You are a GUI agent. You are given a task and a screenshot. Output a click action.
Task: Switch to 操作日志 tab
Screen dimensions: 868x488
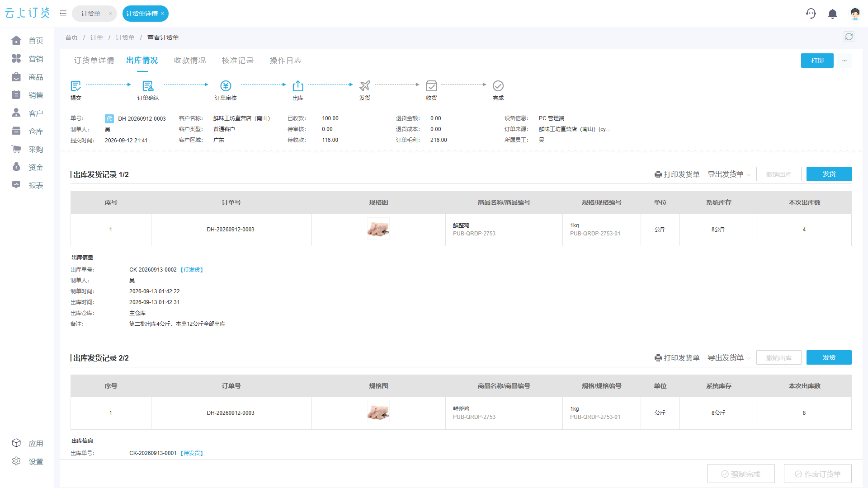[286, 61]
